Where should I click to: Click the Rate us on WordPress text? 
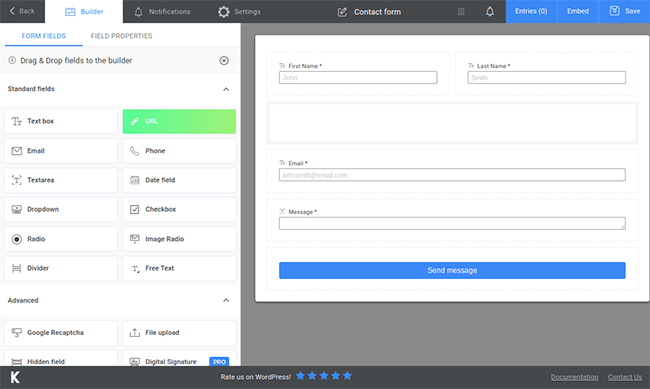pyautogui.click(x=255, y=377)
